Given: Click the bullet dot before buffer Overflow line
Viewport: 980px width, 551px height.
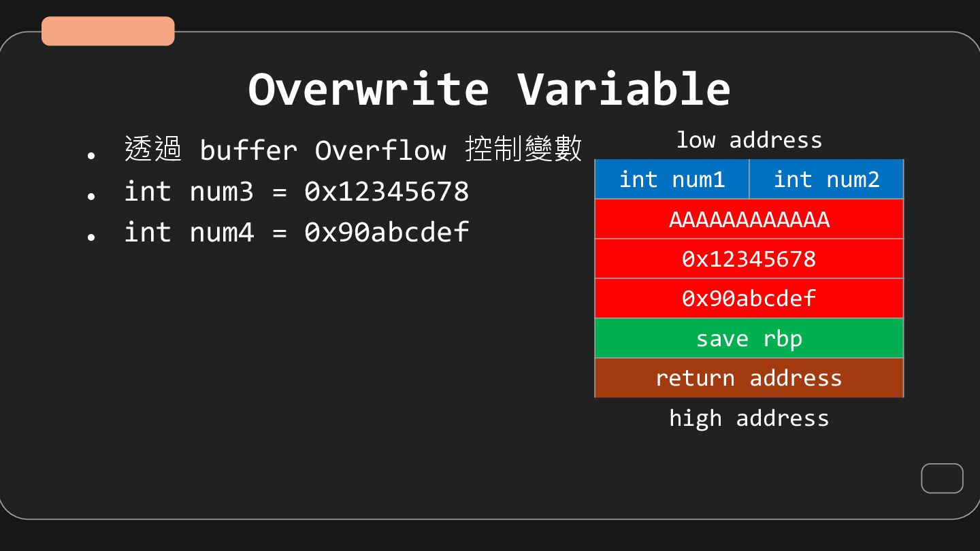Looking at the screenshot, I should click(x=91, y=155).
